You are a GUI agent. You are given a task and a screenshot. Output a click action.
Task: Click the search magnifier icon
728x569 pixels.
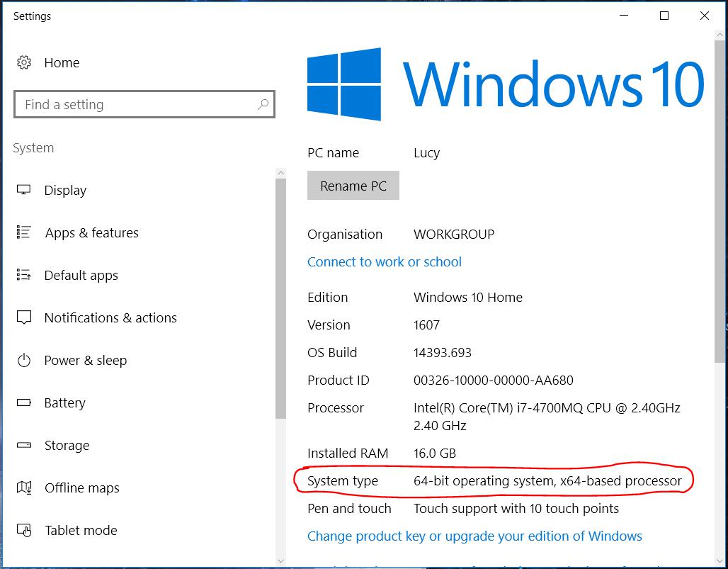(263, 104)
